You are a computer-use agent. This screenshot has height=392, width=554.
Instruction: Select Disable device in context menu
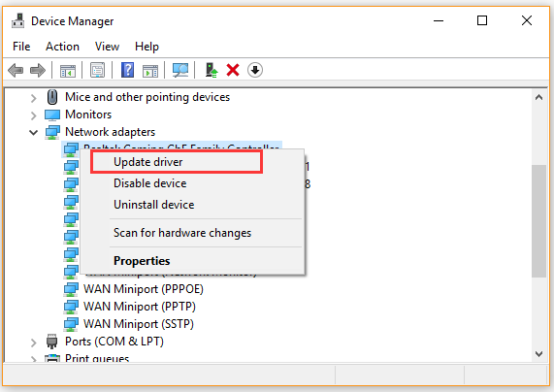point(149,183)
